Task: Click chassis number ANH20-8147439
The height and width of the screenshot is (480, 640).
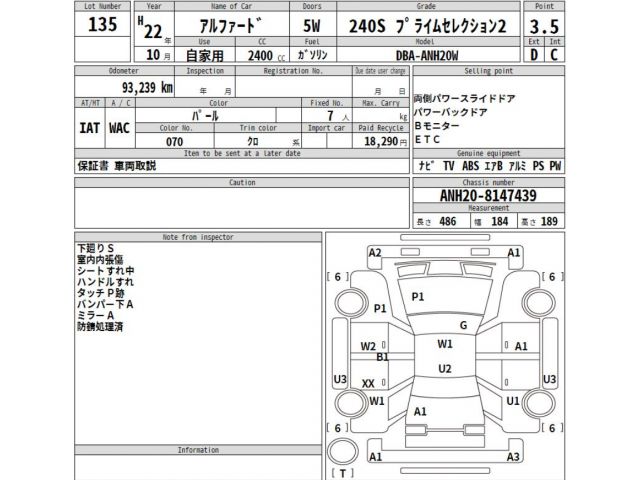Action: click(488, 196)
